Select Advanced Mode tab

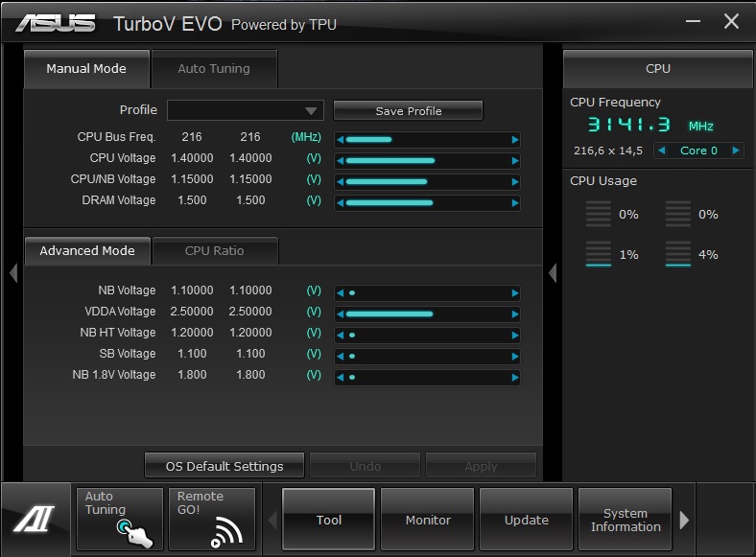pyautogui.click(x=87, y=251)
